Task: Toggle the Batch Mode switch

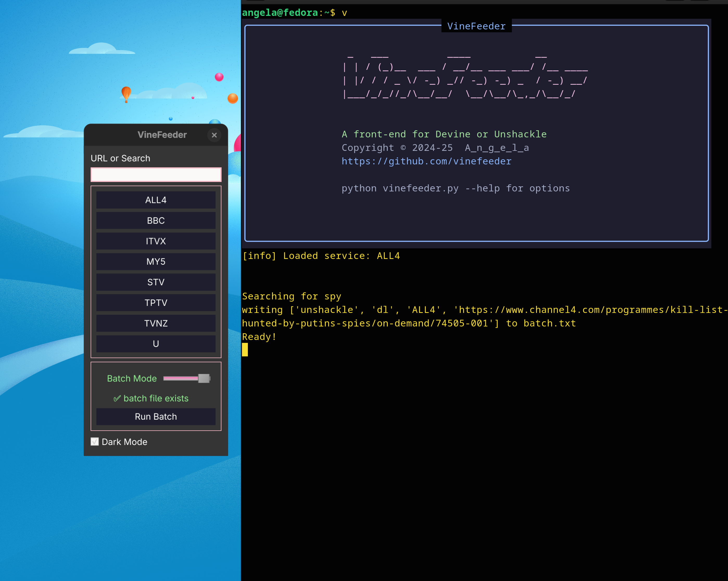Action: coord(187,378)
